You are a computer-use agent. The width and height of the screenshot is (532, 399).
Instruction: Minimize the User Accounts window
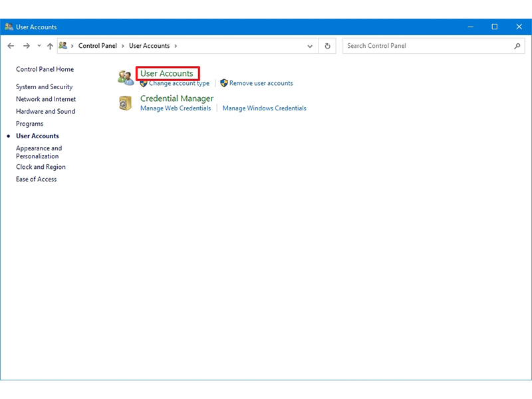471,27
